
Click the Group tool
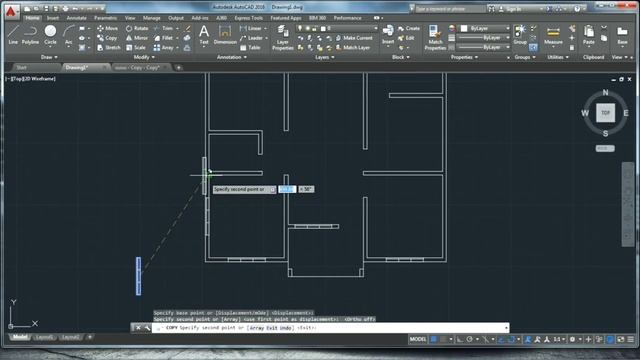[520, 34]
